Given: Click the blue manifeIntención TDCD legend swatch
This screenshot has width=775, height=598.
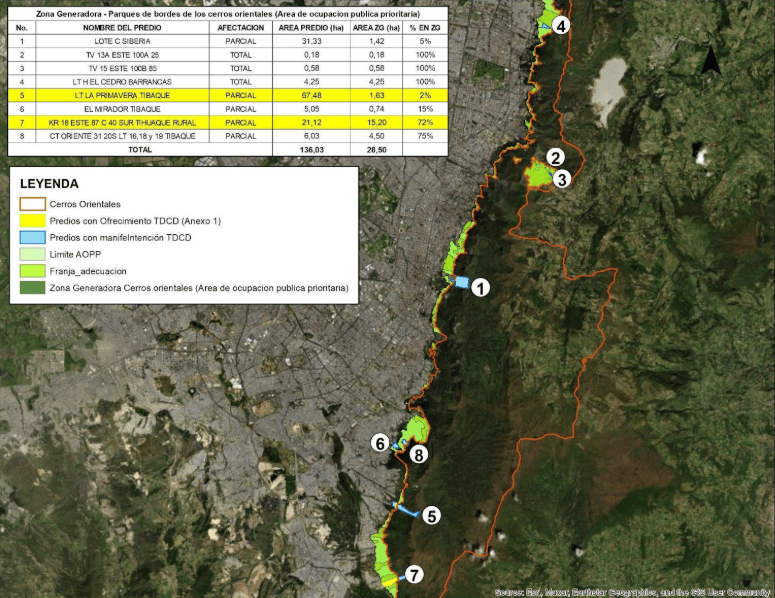Looking at the screenshot, I should click(x=33, y=238).
